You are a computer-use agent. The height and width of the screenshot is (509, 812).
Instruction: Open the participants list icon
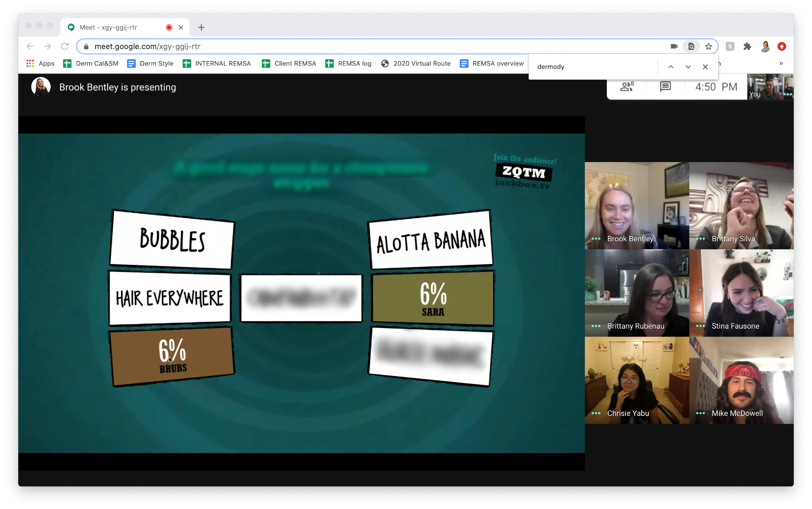(x=627, y=87)
